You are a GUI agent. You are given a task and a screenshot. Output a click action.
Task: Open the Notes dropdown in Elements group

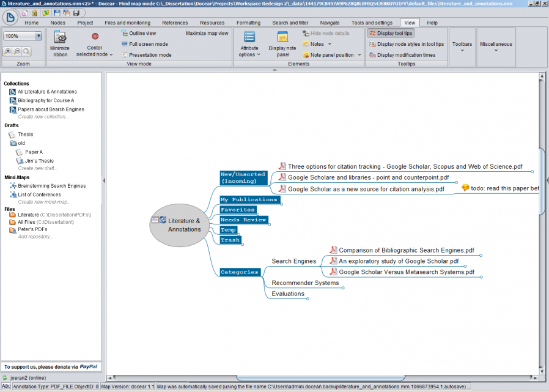[x=317, y=44]
